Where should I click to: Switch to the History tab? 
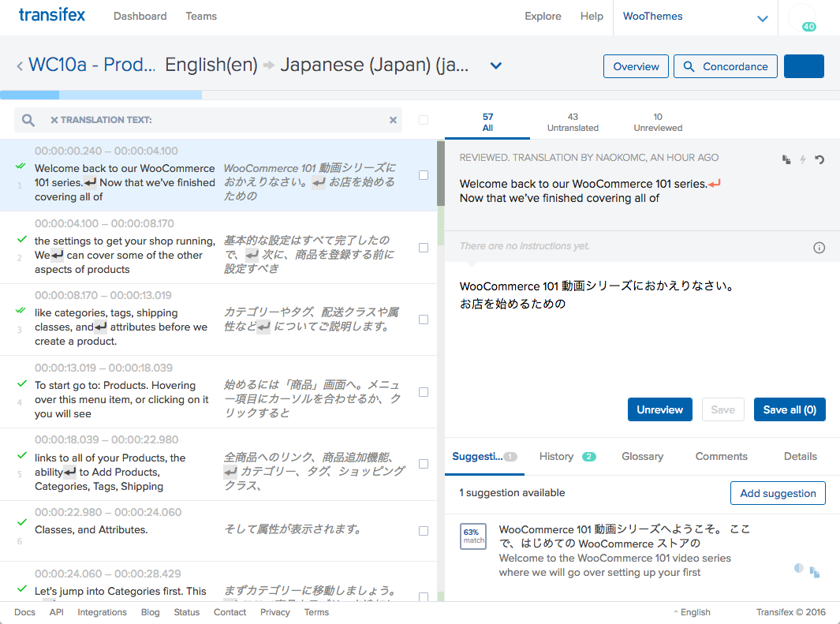point(557,456)
